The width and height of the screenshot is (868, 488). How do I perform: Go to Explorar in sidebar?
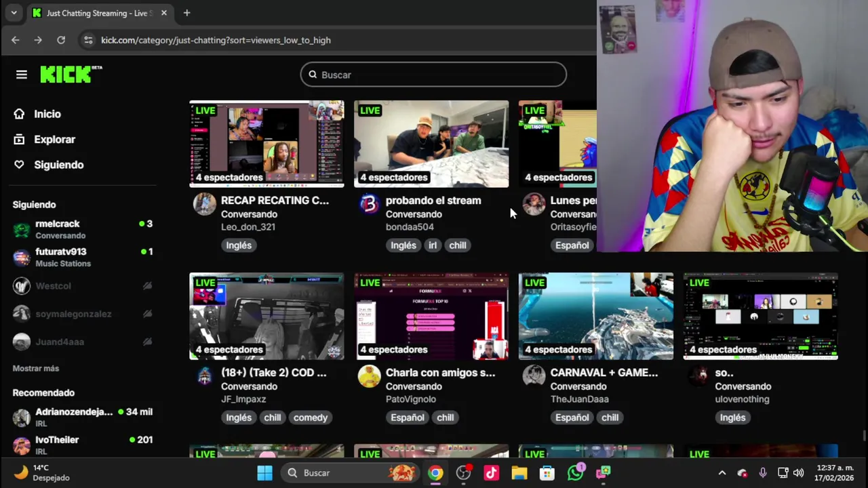coord(55,139)
